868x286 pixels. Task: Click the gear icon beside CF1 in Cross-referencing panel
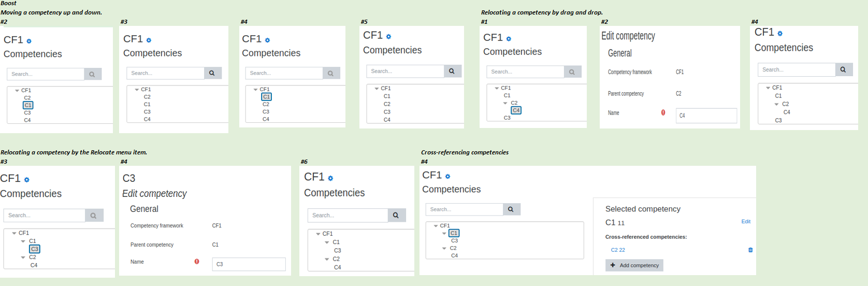tap(448, 177)
